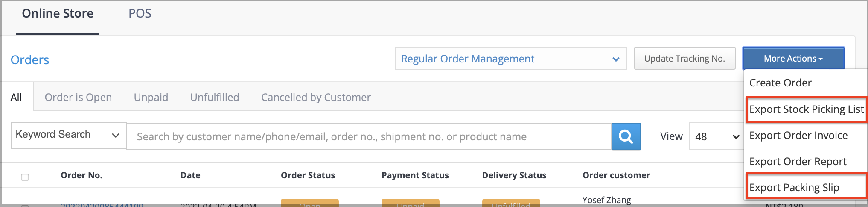Open the Regular Order Management dropdown

(x=510, y=59)
